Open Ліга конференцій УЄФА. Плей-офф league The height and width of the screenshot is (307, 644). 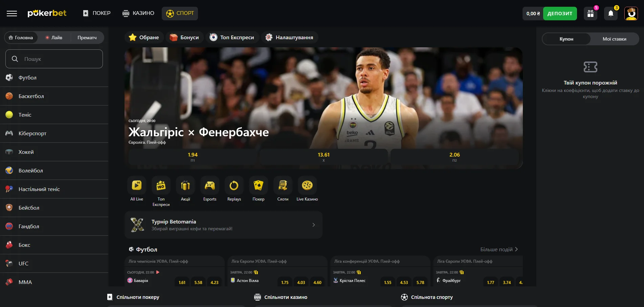click(367, 261)
